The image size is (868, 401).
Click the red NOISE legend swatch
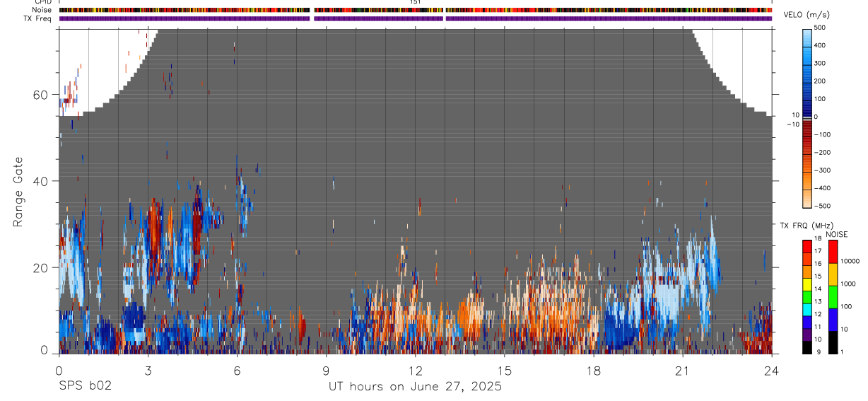pos(833,252)
